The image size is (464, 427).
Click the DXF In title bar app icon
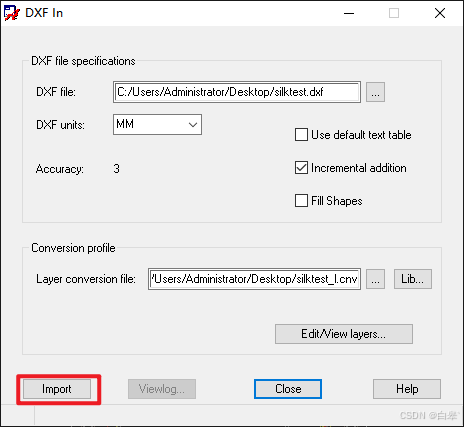tap(12, 13)
